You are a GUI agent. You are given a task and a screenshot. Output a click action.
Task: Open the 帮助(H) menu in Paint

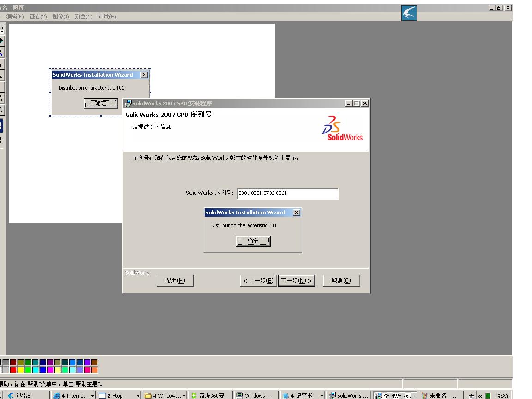point(107,16)
